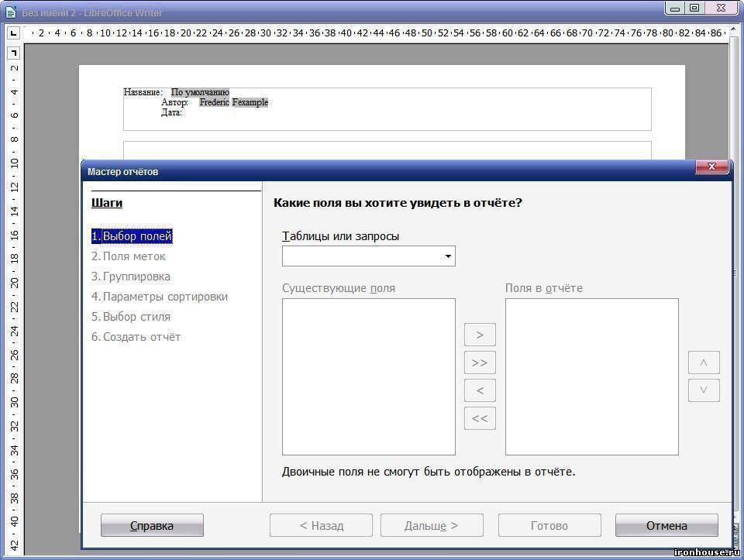Screen dimensions: 744x560
Task: Move field up with the ^ button
Action: [703, 362]
